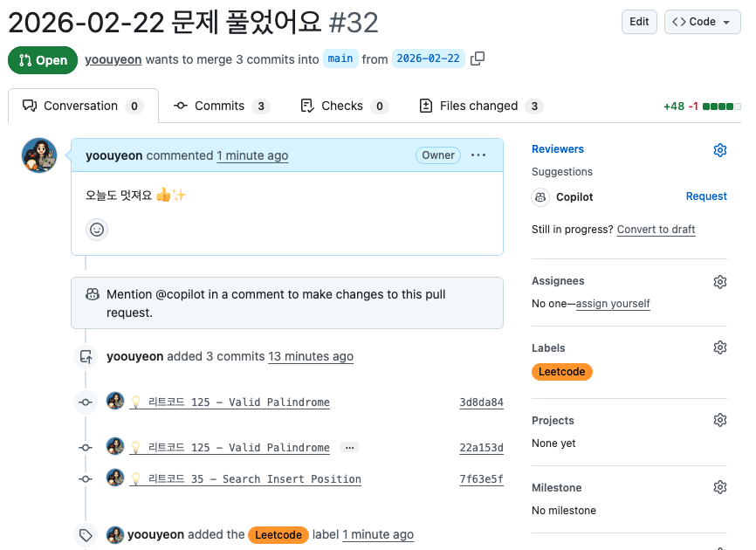Open commit hash 7f63e5f

(x=481, y=479)
